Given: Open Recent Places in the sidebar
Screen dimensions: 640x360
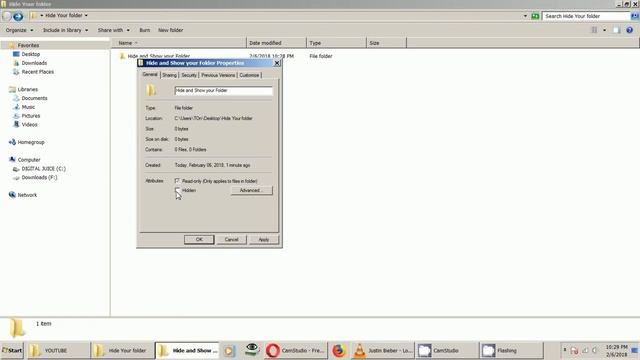Looking at the screenshot, I should point(37,72).
